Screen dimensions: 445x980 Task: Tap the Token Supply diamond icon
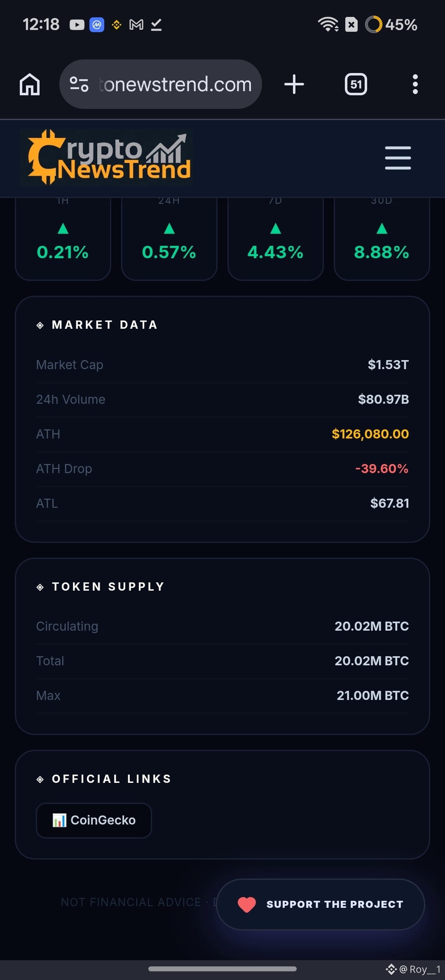(40, 587)
